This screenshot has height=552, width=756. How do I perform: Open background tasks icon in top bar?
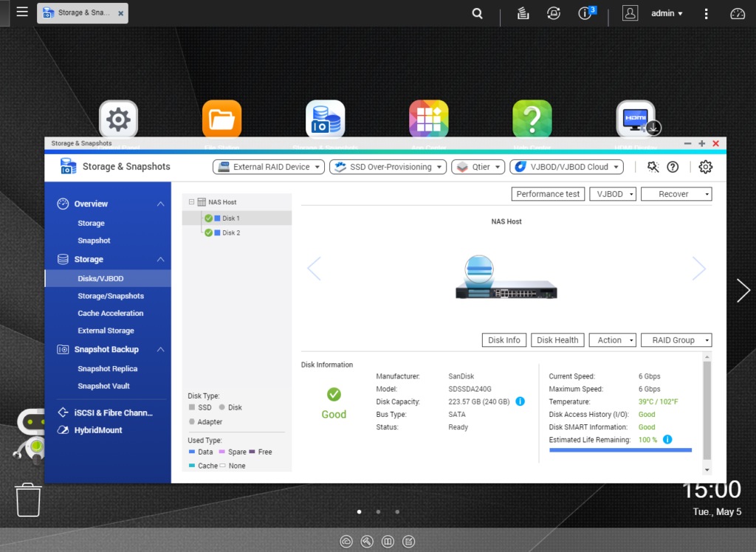pyautogui.click(x=523, y=13)
